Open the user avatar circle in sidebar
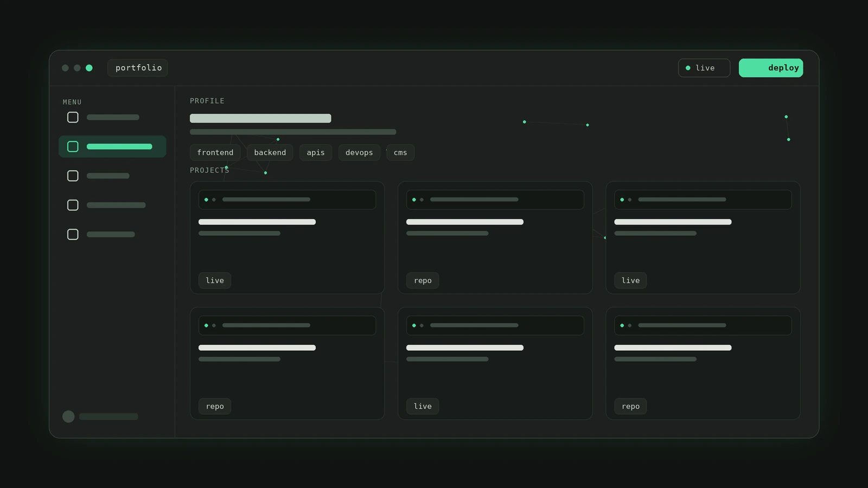This screenshot has width=868, height=488. pos(68,416)
